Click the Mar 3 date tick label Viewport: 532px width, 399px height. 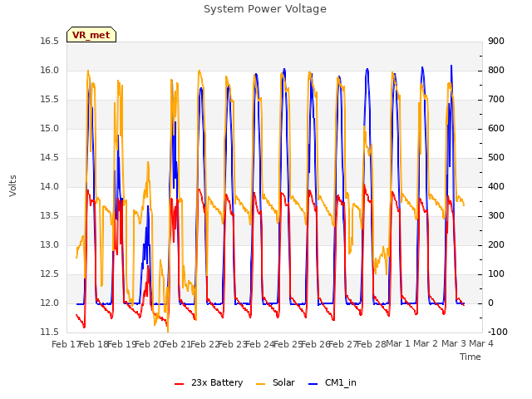coord(454,344)
